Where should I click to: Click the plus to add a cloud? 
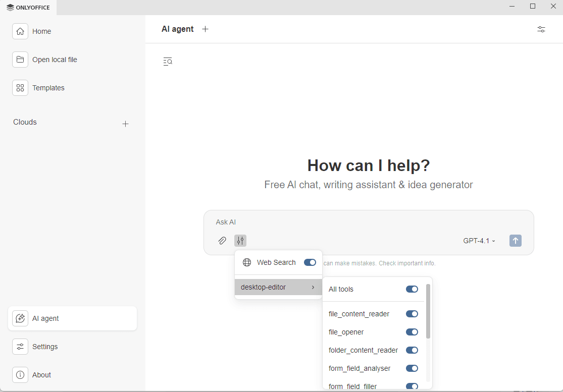125,124
